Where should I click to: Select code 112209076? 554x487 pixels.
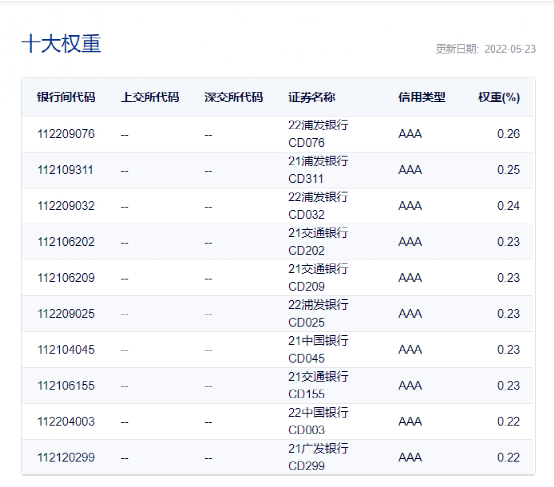pyautogui.click(x=66, y=134)
